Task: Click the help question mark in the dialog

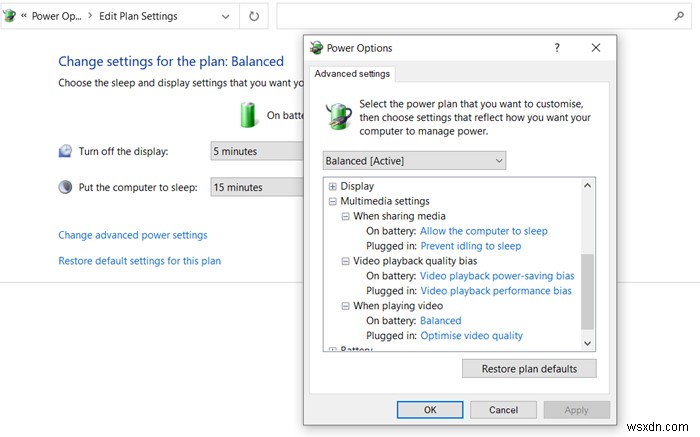Action: coord(557,48)
